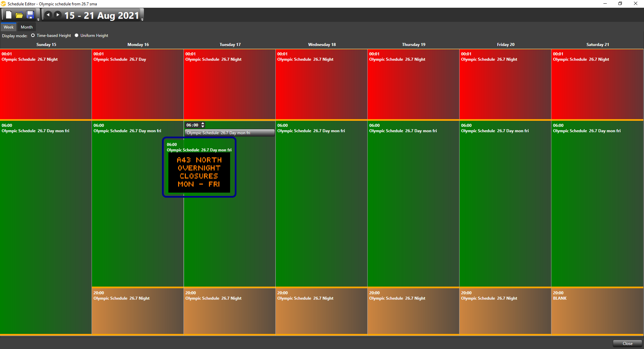Image resolution: width=644 pixels, height=349 pixels.
Task: Switch to the Month tab
Action: tap(26, 27)
